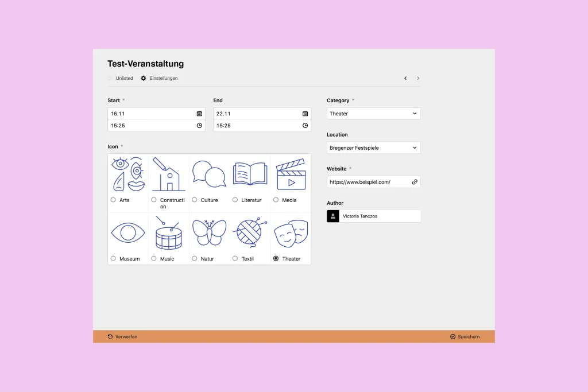Screen dimensions: 588x392
Task: Click the Culture speech bubbles icon
Action: [x=210, y=174]
